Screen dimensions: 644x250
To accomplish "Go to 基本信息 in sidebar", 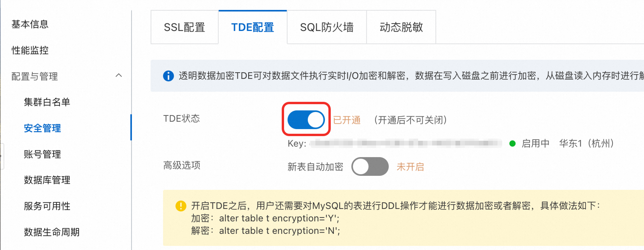I will pos(30,24).
